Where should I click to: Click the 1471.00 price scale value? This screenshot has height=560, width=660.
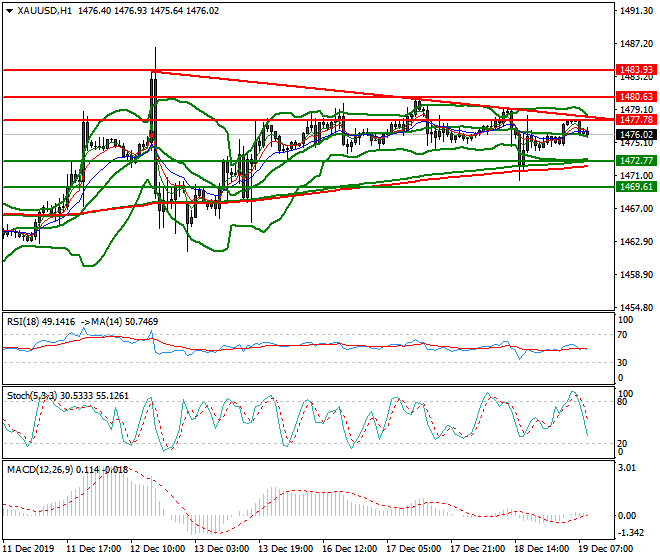tap(636, 176)
